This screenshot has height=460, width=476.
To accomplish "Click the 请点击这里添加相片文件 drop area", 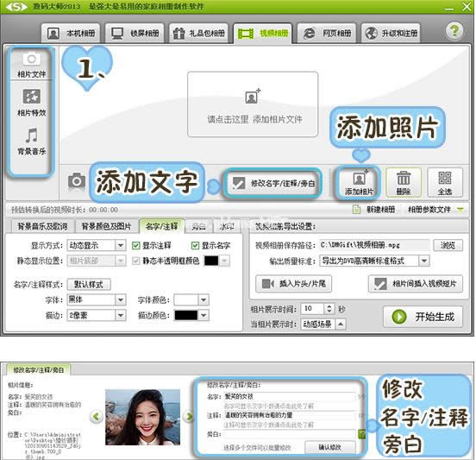I will point(253,104).
